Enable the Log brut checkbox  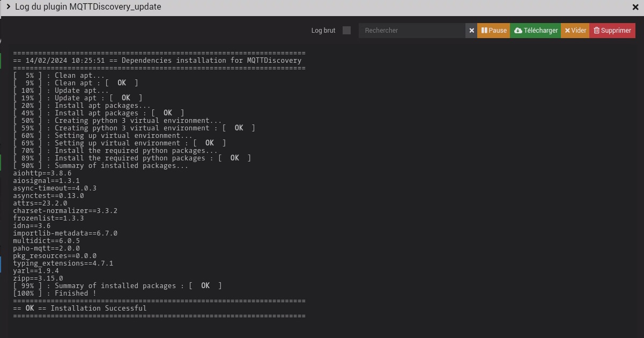346,31
